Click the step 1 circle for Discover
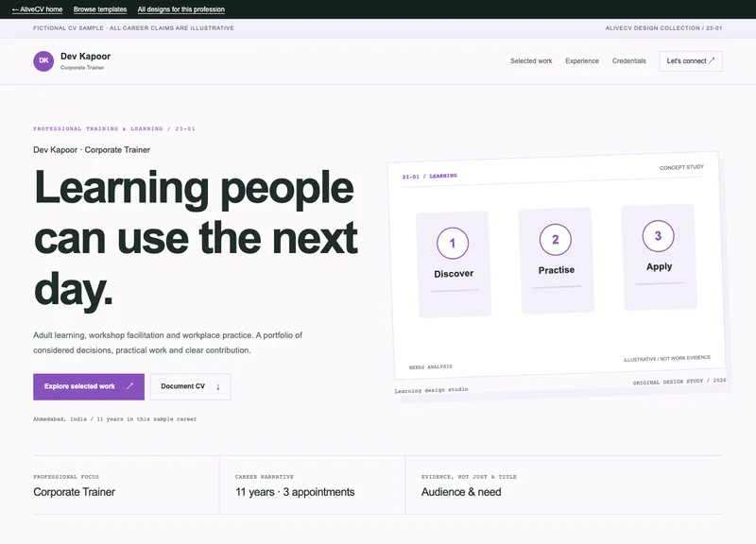The height and width of the screenshot is (544, 756). pos(453,243)
